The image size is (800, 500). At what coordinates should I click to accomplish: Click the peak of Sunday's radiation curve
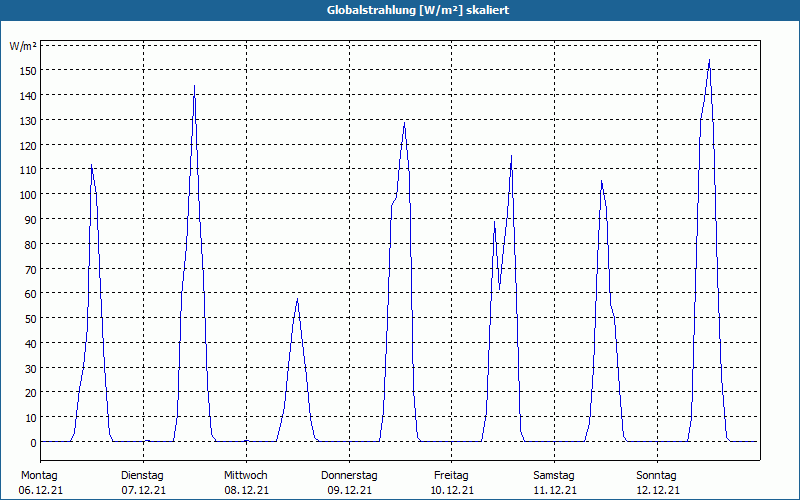click(709, 60)
